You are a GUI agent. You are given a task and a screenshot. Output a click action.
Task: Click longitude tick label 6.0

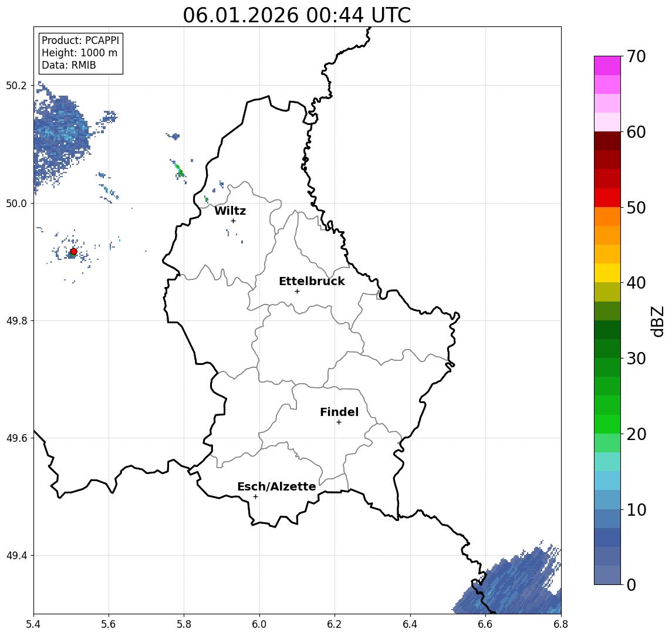pos(259,624)
